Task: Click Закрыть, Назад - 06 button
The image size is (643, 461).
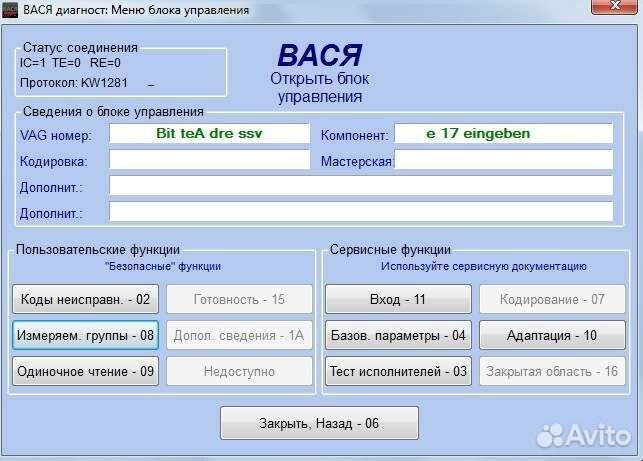Action: 319,423
